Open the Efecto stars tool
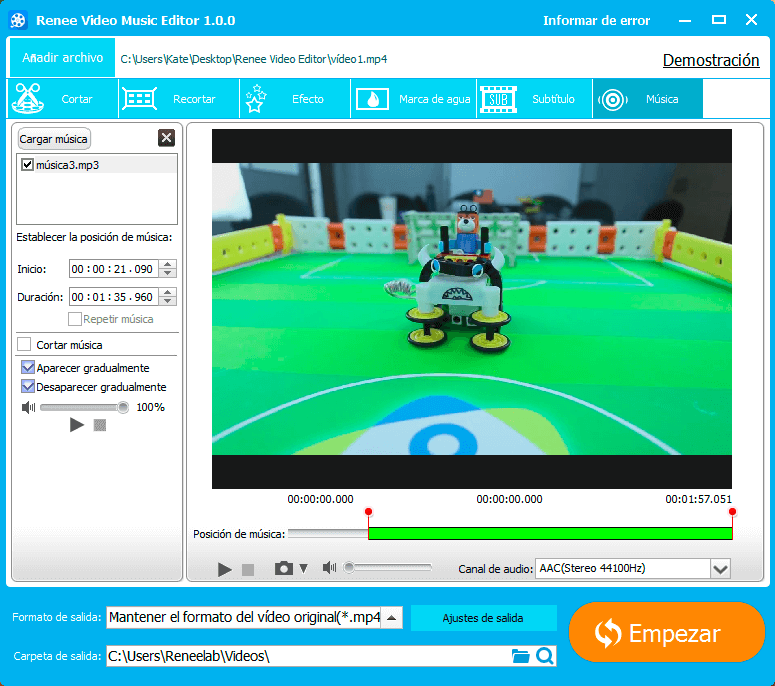Viewport: 775px width, 686px height. pyautogui.click(x=295, y=99)
